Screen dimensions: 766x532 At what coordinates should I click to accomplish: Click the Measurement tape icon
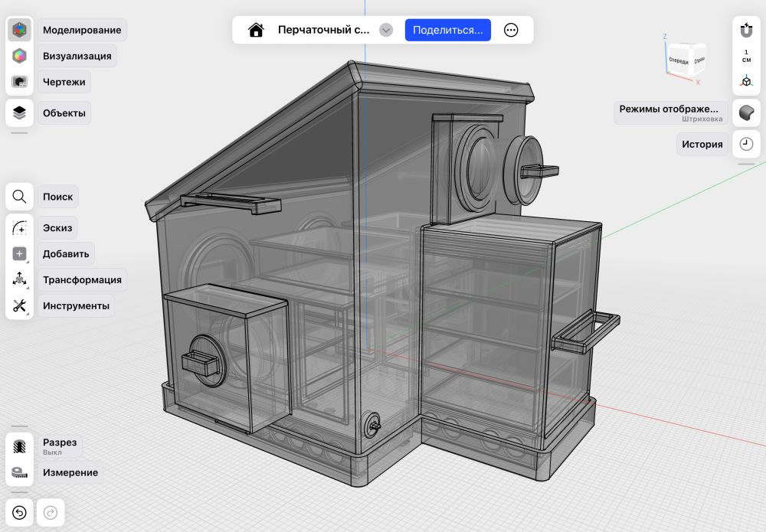[19, 472]
